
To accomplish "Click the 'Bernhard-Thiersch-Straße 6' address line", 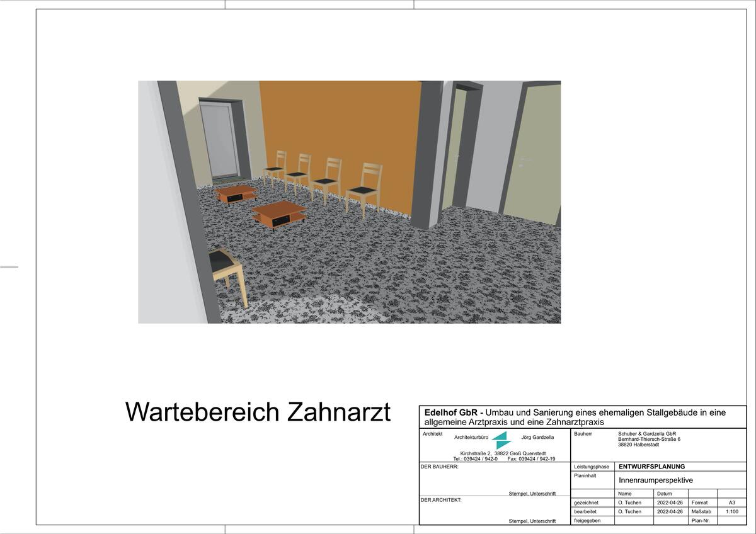I will coord(650,439).
